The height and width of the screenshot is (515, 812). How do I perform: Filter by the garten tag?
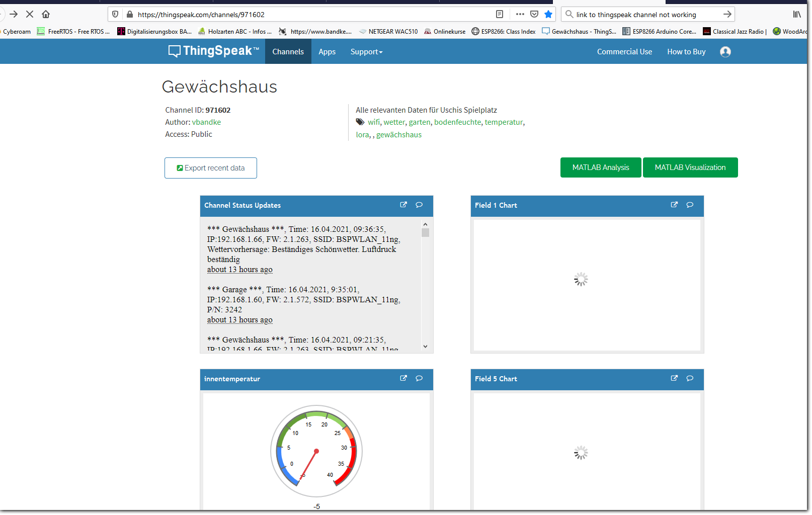click(420, 122)
